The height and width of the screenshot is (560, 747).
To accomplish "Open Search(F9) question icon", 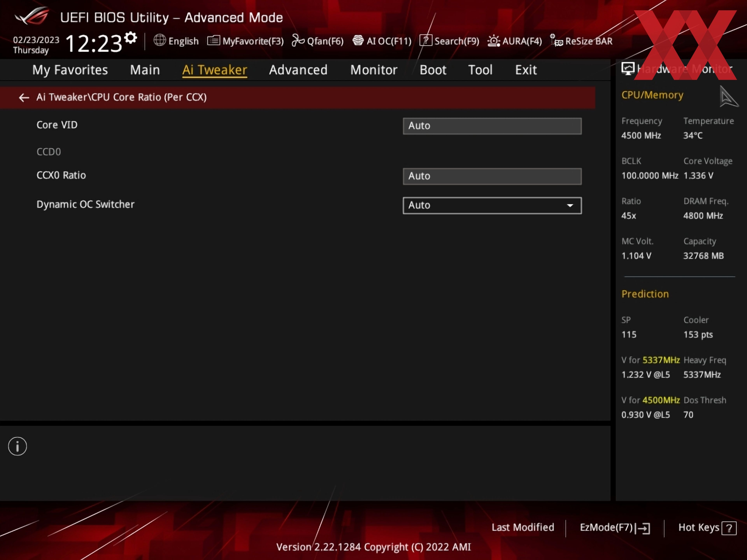I will [425, 40].
